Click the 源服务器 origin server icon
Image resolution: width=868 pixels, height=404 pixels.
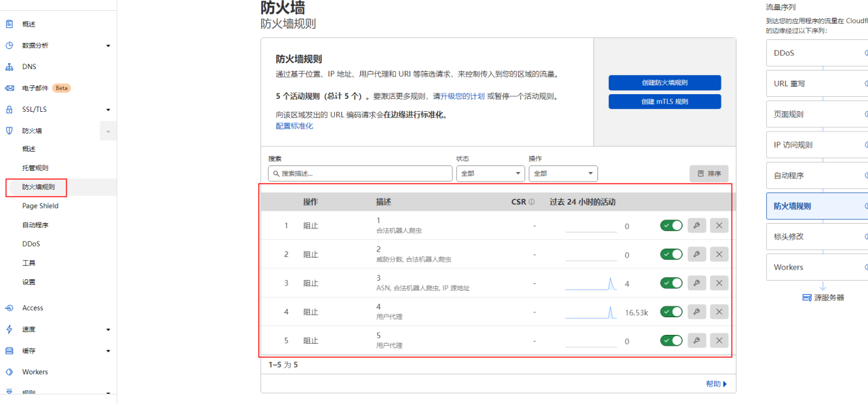point(806,298)
